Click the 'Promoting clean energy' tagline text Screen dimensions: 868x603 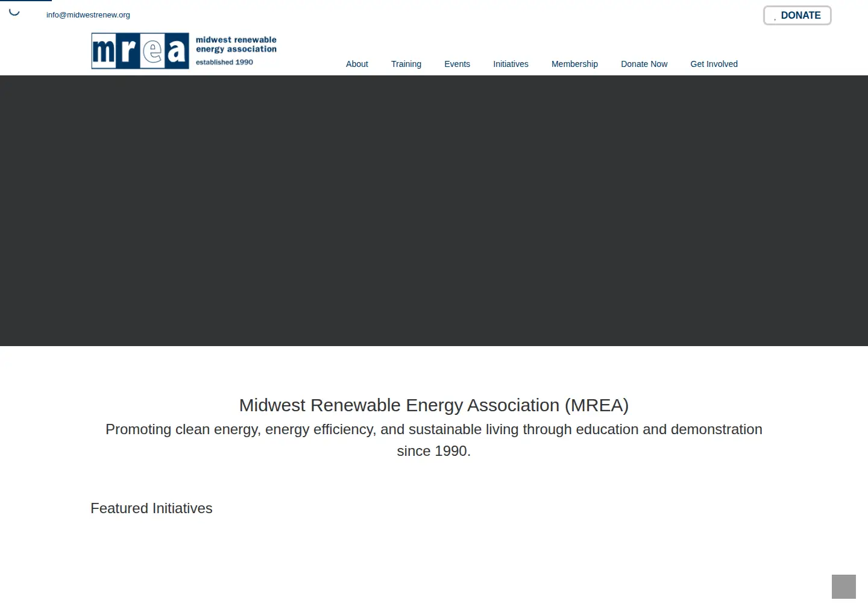434,440
